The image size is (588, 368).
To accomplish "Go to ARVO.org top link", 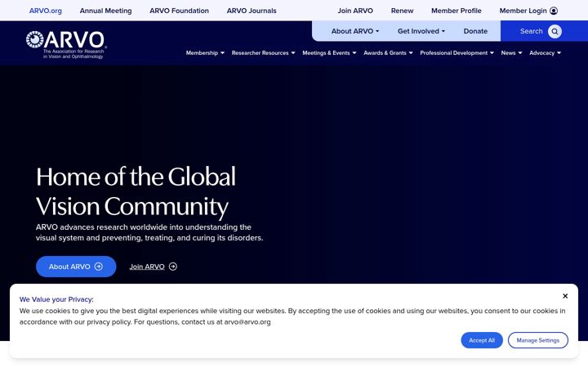I will coord(46,11).
